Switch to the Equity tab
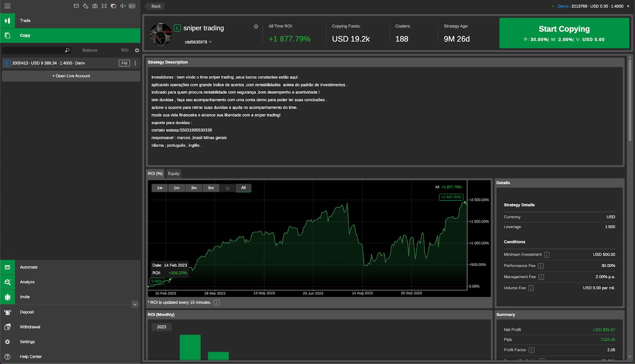635x364 pixels. tap(173, 173)
